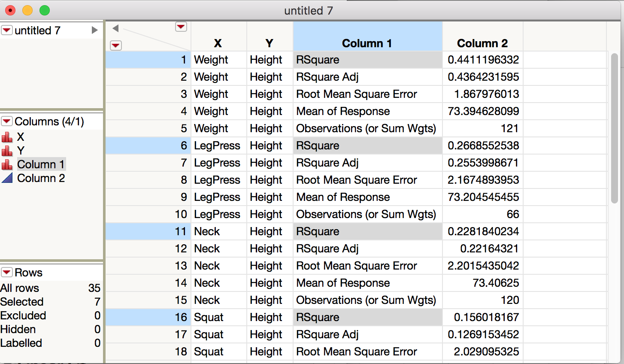The width and height of the screenshot is (624, 364).
Task: Select the X column header
Action: (x=218, y=43)
